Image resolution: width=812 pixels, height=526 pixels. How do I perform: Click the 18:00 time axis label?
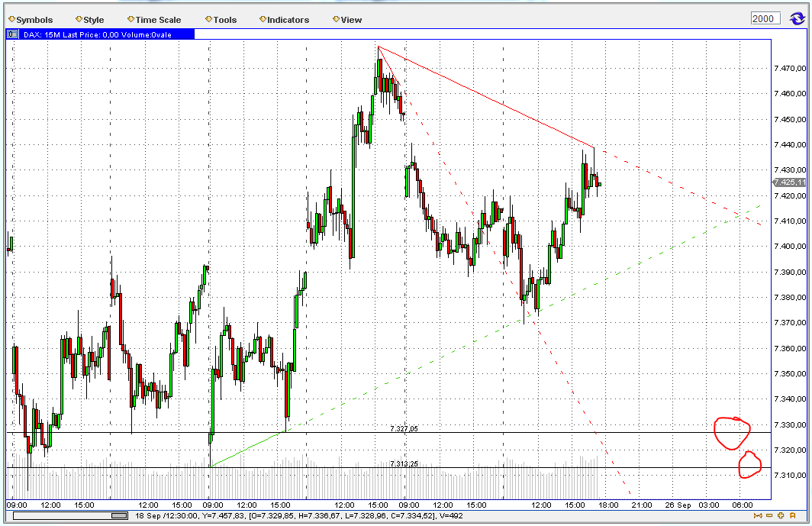(608, 505)
